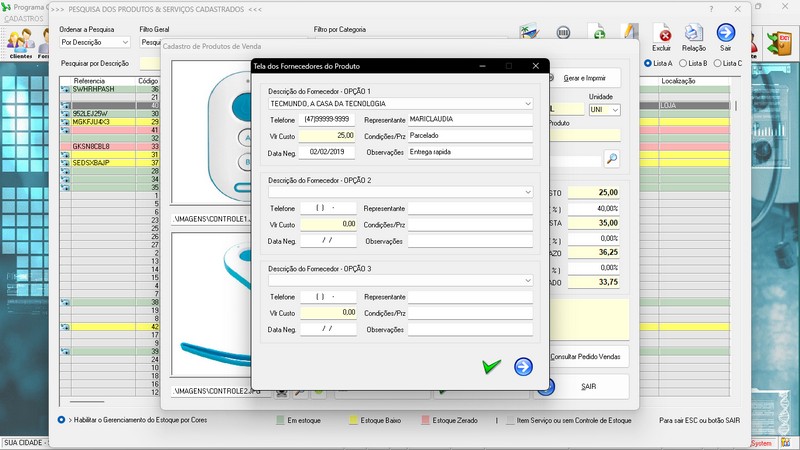The height and width of the screenshot is (450, 800).
Task: Click the Gerar e Imprimir icon button
Action: (x=583, y=78)
